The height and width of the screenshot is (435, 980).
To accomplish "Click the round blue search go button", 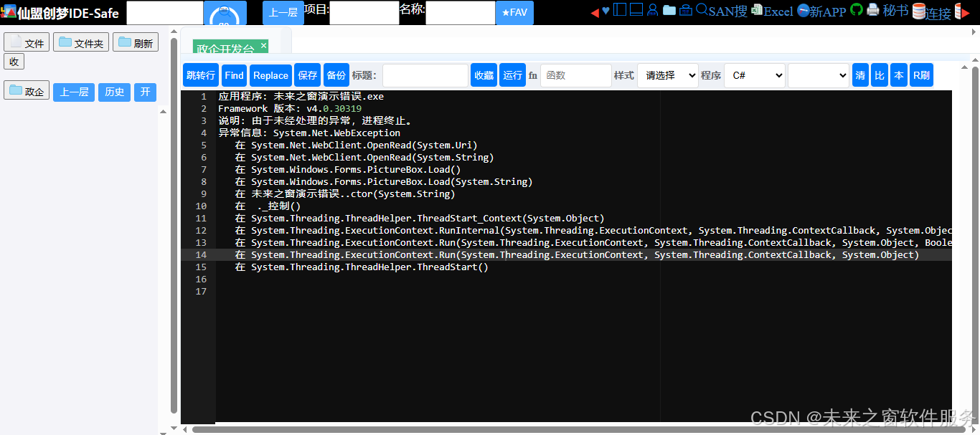I will 225,13.
